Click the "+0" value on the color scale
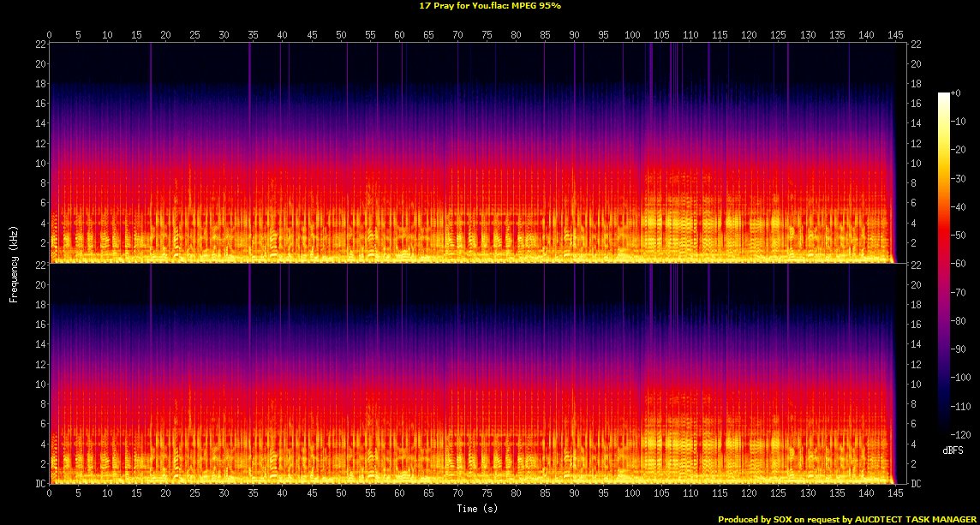The width and height of the screenshot is (980, 525). 956,92
